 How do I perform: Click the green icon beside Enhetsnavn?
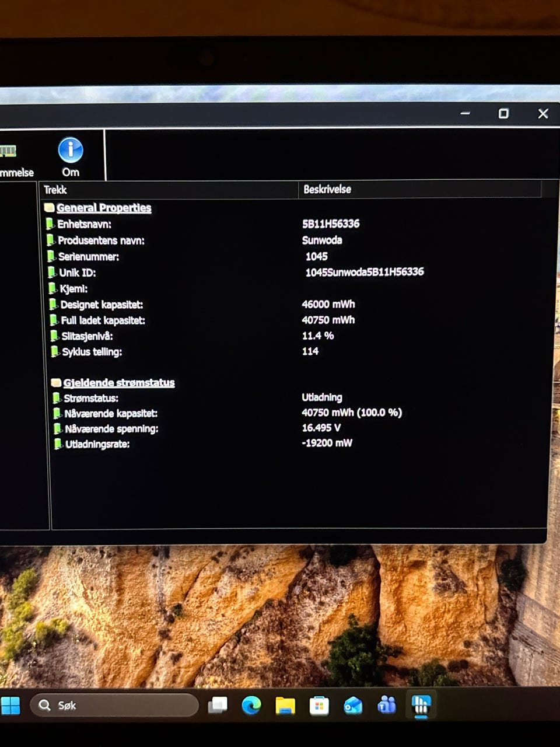(50, 224)
